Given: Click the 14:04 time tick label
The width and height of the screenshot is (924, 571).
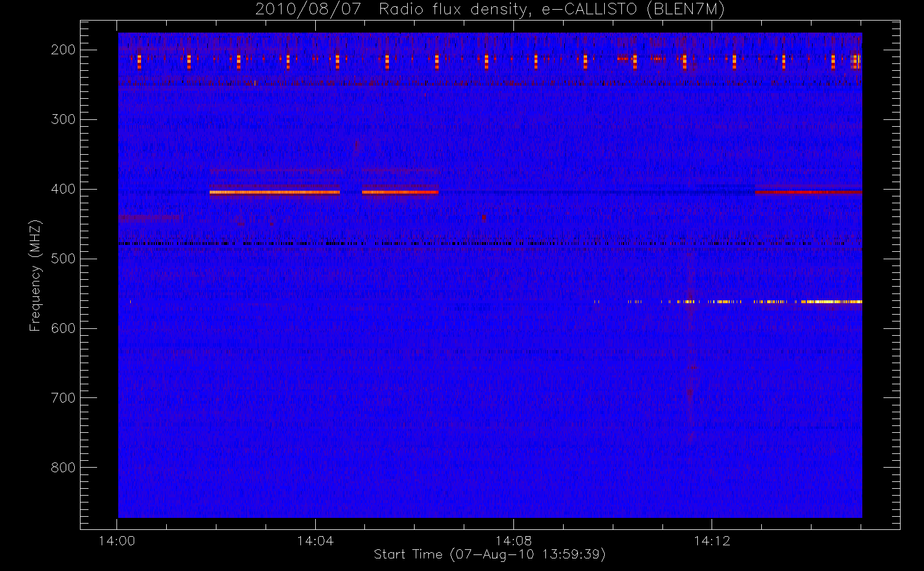Looking at the screenshot, I should click(315, 541).
